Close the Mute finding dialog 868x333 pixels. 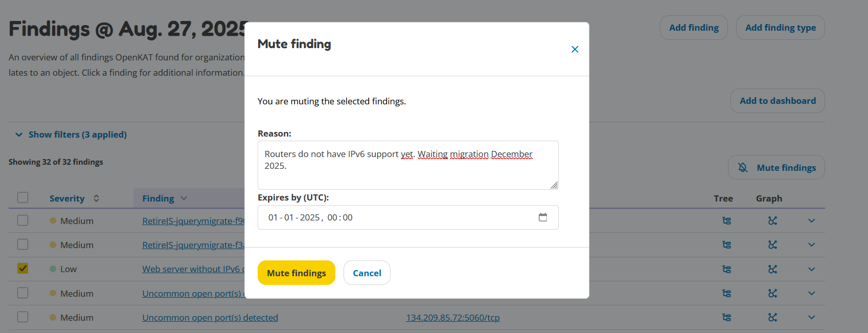575,49
